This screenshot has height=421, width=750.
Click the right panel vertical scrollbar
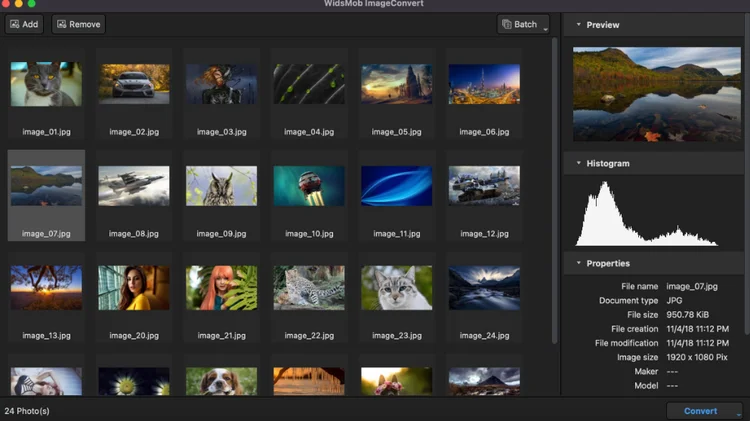pyautogui.click(x=747, y=175)
